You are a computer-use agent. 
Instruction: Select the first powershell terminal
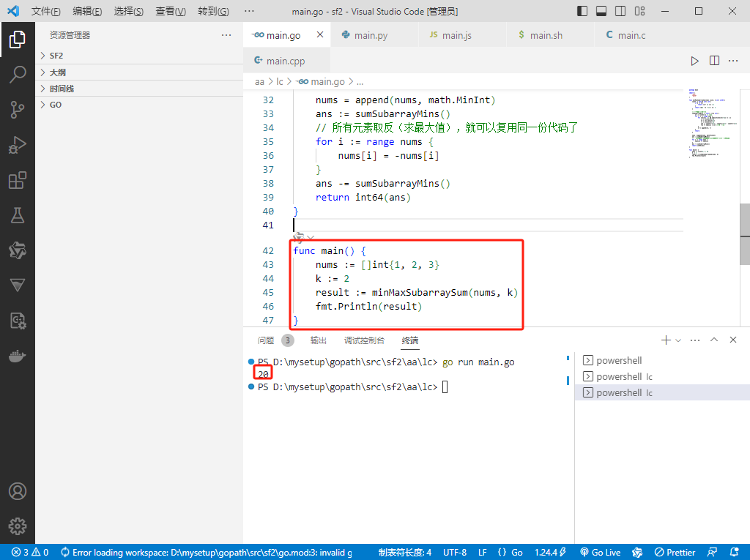[662, 360]
